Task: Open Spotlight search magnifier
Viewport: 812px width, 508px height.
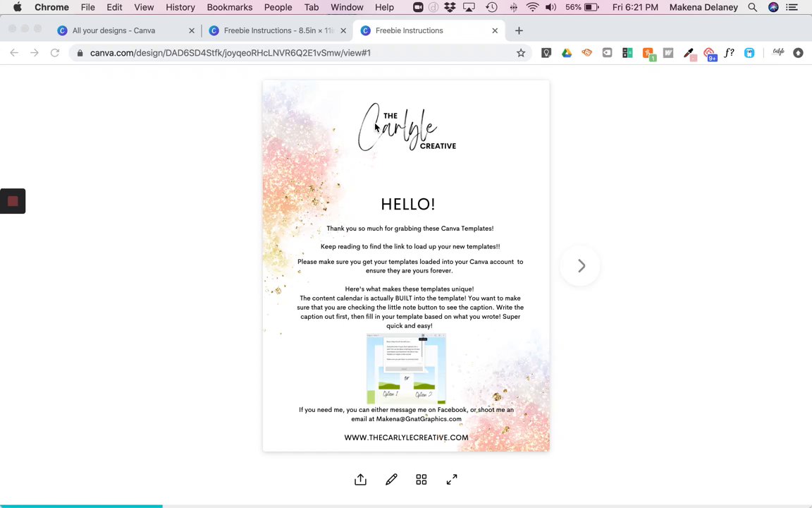Action: [x=753, y=7]
